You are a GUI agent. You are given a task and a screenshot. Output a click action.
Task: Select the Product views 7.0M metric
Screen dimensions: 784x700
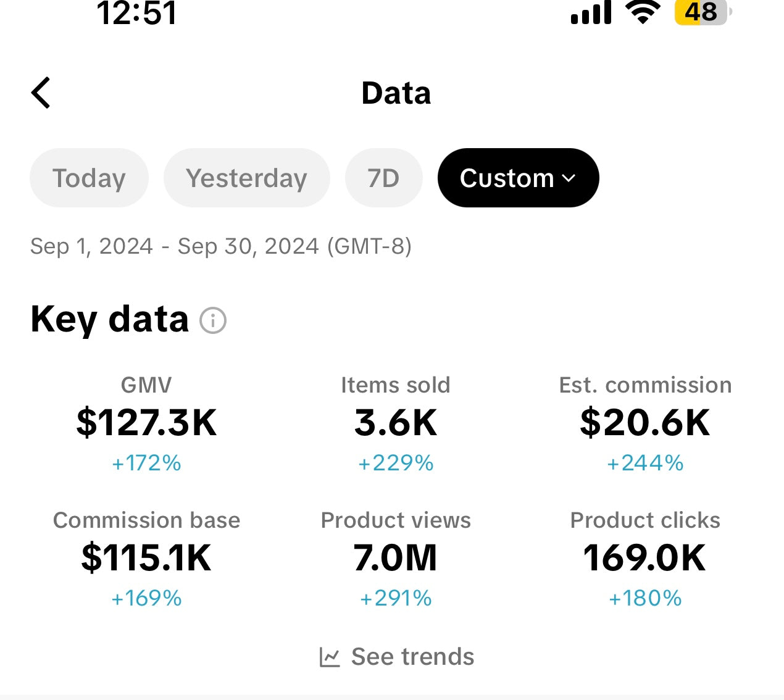[396, 559]
